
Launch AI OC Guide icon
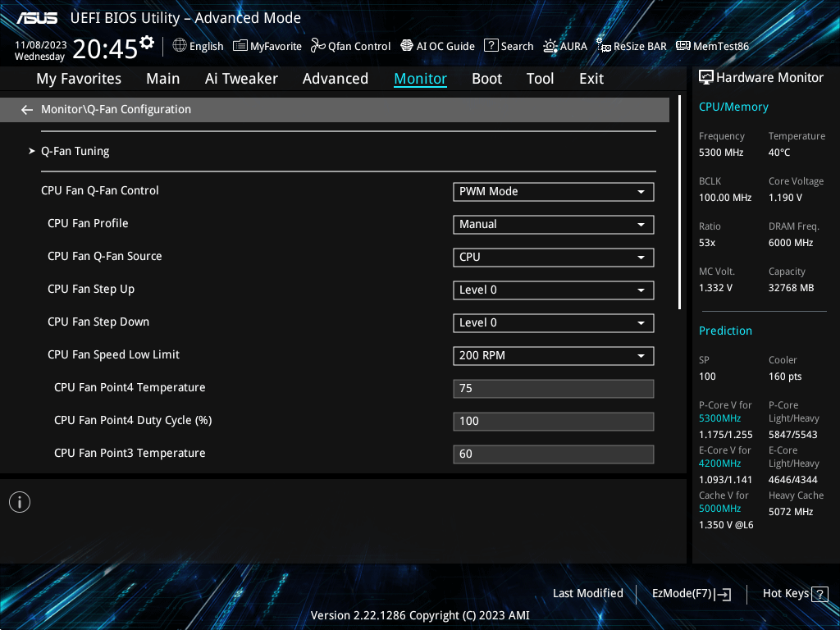pos(407,46)
